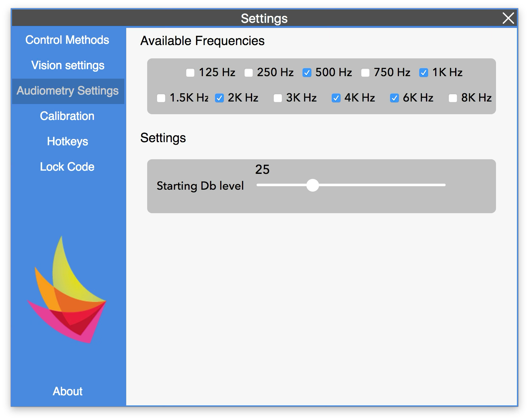The height and width of the screenshot is (420, 529).
Task: Select the Audiometry Settings section
Action: 68,91
